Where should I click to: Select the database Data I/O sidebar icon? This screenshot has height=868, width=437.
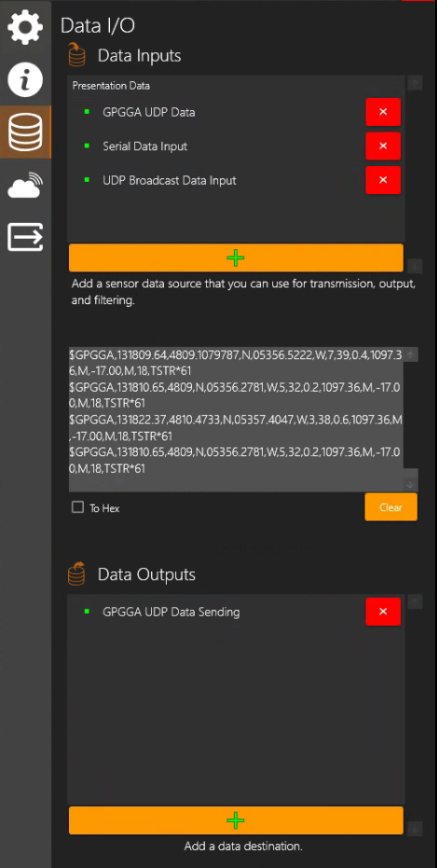tap(25, 132)
